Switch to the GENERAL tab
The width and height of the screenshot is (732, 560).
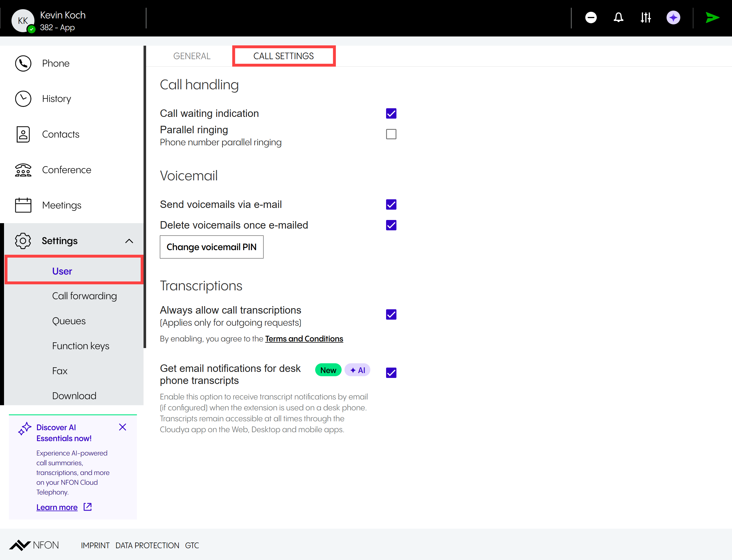(x=192, y=56)
